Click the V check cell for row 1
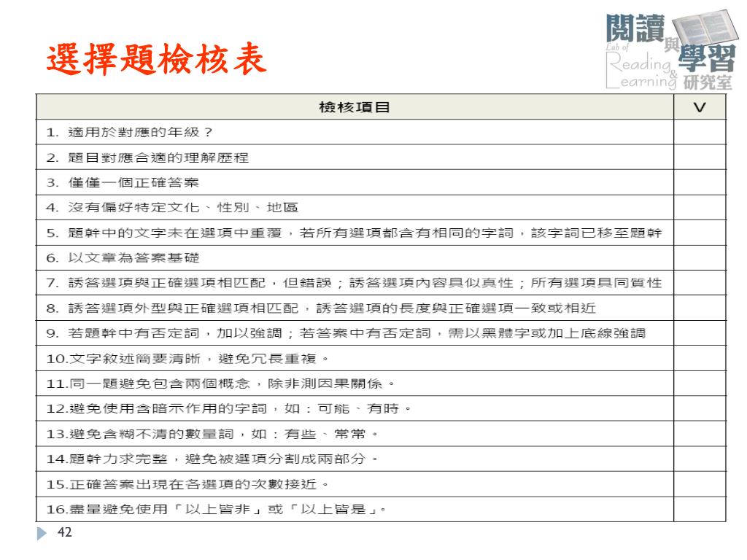This screenshot has width=747, height=560. click(x=700, y=132)
